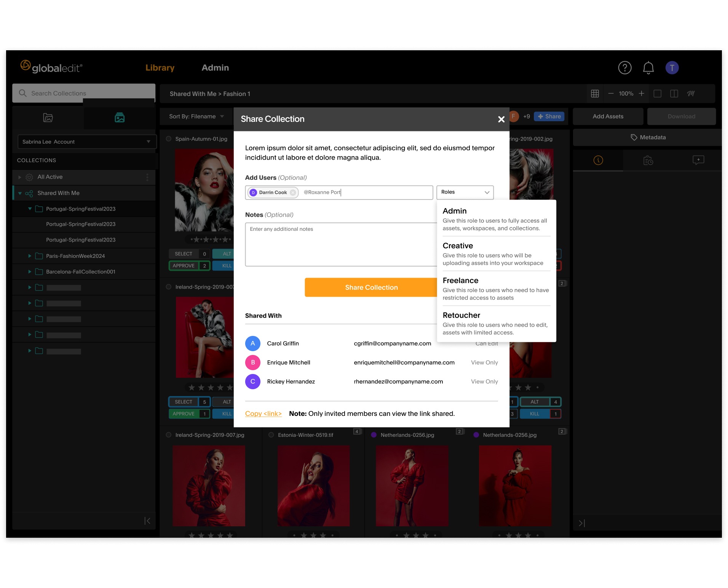Click Add Assets button

pos(608,117)
